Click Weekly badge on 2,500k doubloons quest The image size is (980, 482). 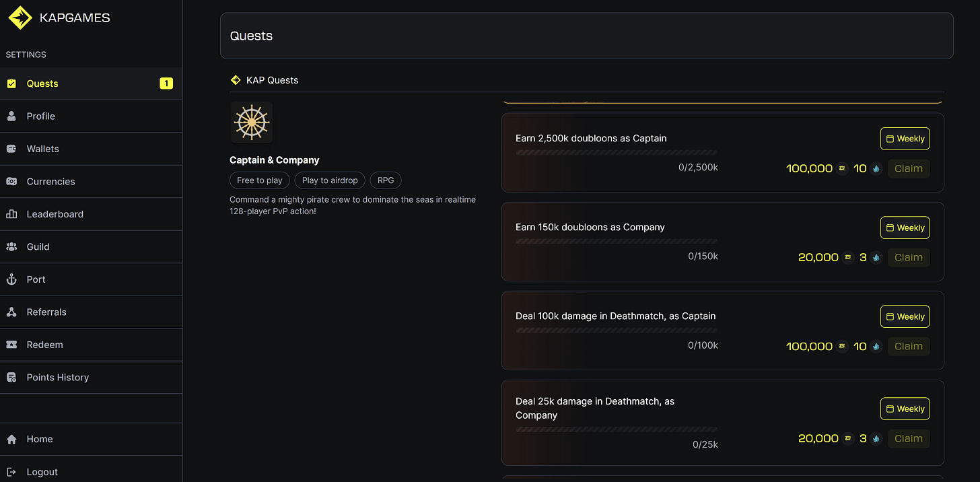pyautogui.click(x=905, y=139)
